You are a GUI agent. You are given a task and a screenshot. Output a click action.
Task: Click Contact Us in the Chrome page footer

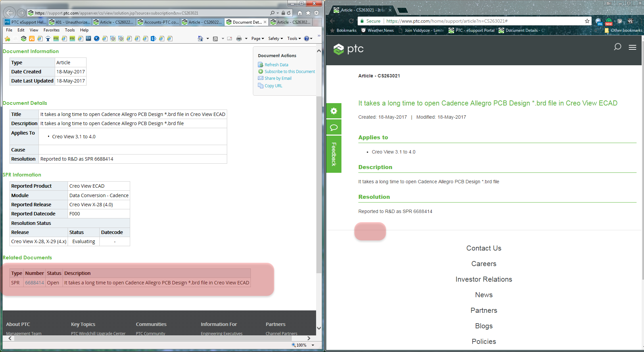[x=484, y=248]
